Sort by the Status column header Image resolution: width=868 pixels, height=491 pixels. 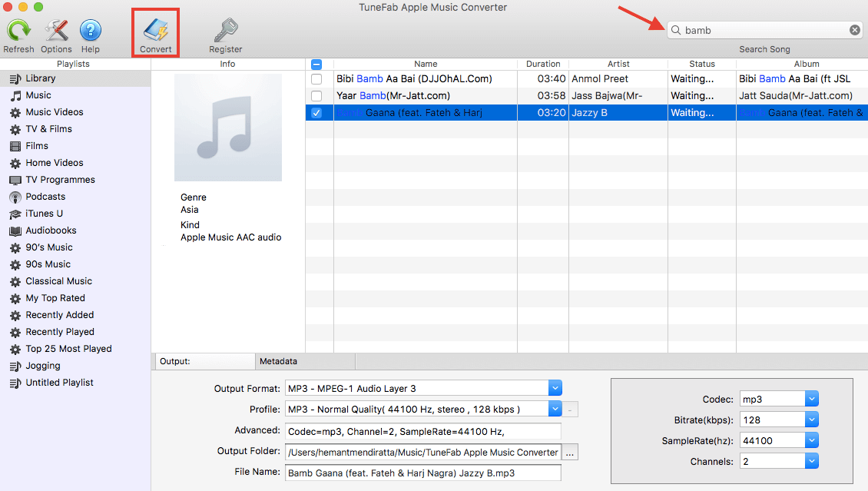(x=702, y=65)
